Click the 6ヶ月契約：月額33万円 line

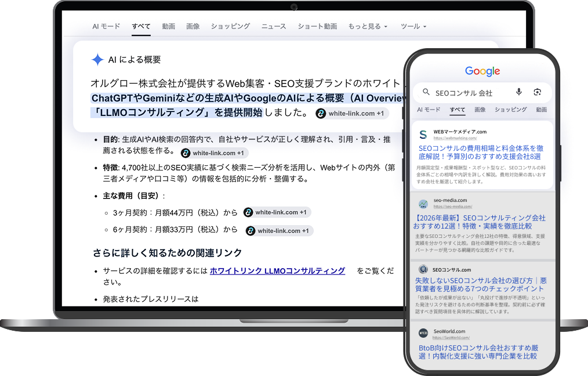point(175,229)
